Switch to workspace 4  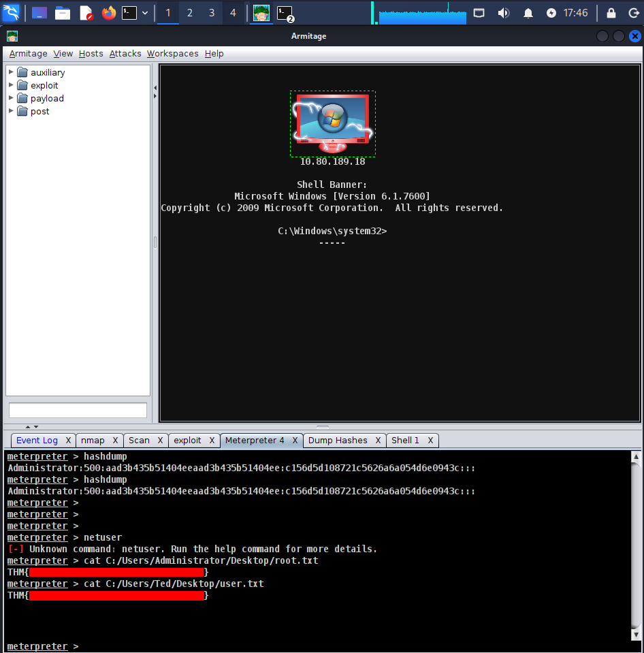coord(233,13)
